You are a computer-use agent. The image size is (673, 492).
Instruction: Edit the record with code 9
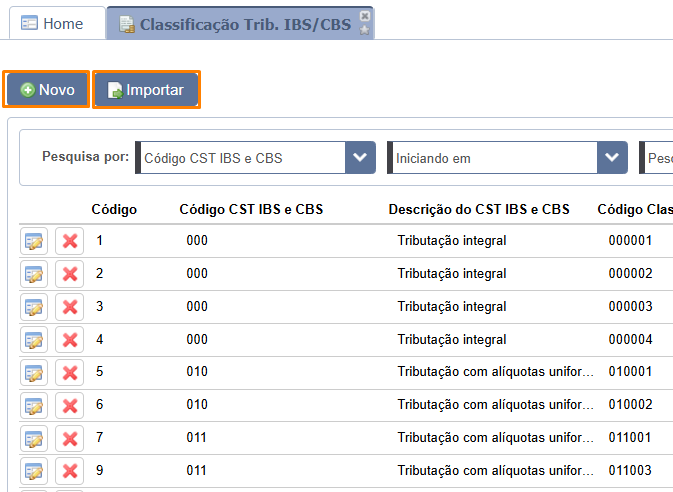pos(35,472)
